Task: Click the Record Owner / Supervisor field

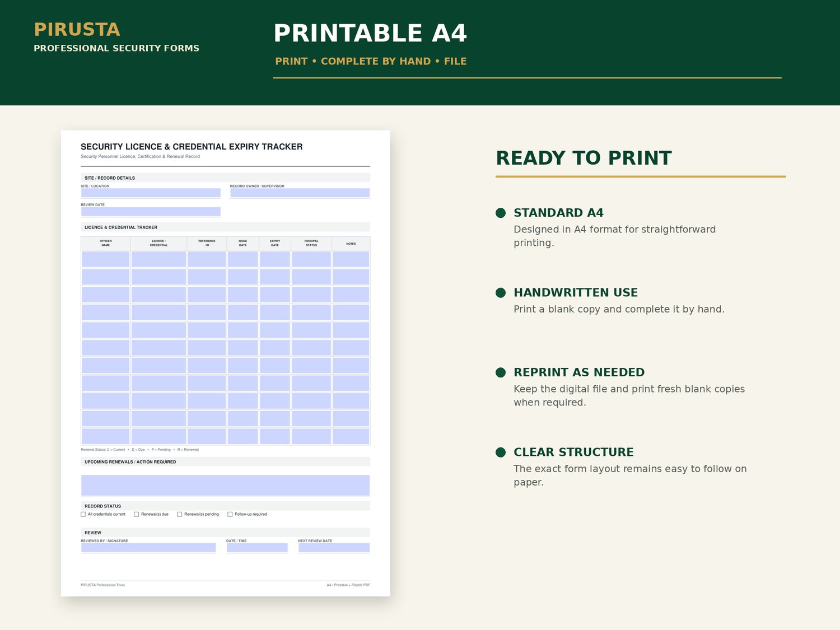Action: tap(300, 193)
